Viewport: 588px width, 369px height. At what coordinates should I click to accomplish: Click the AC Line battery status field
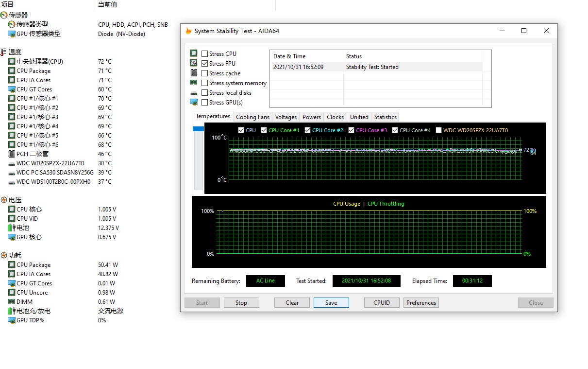266,281
